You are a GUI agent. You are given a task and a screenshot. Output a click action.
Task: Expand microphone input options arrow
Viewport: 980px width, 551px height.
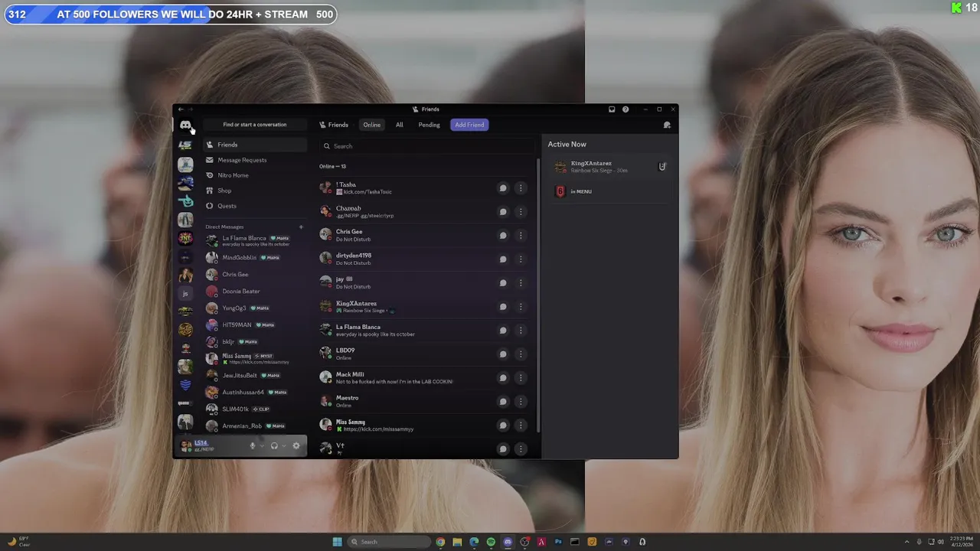pos(262,446)
